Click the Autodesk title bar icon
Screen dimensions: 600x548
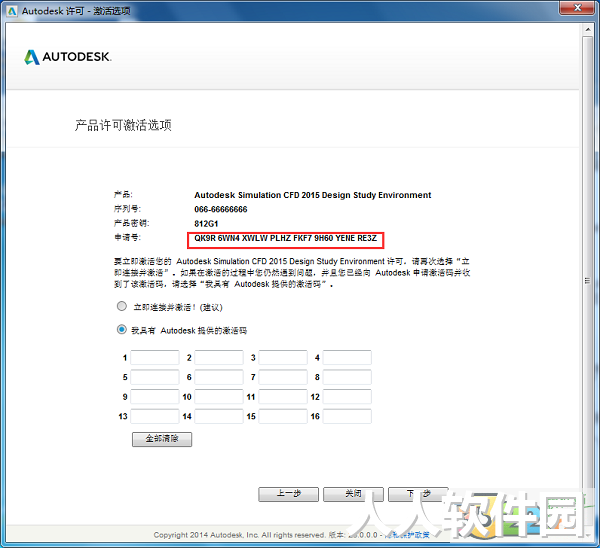pos(11,11)
